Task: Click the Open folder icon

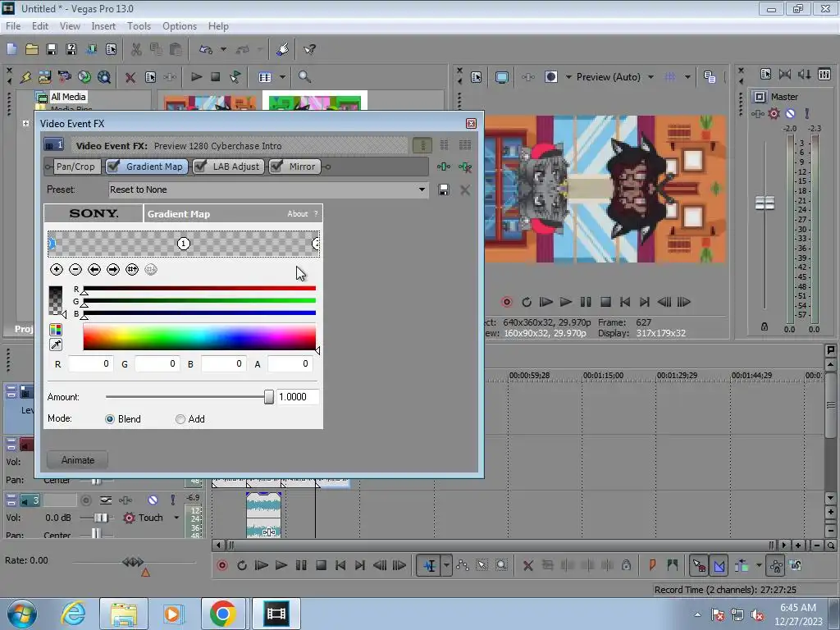Action: [32, 49]
